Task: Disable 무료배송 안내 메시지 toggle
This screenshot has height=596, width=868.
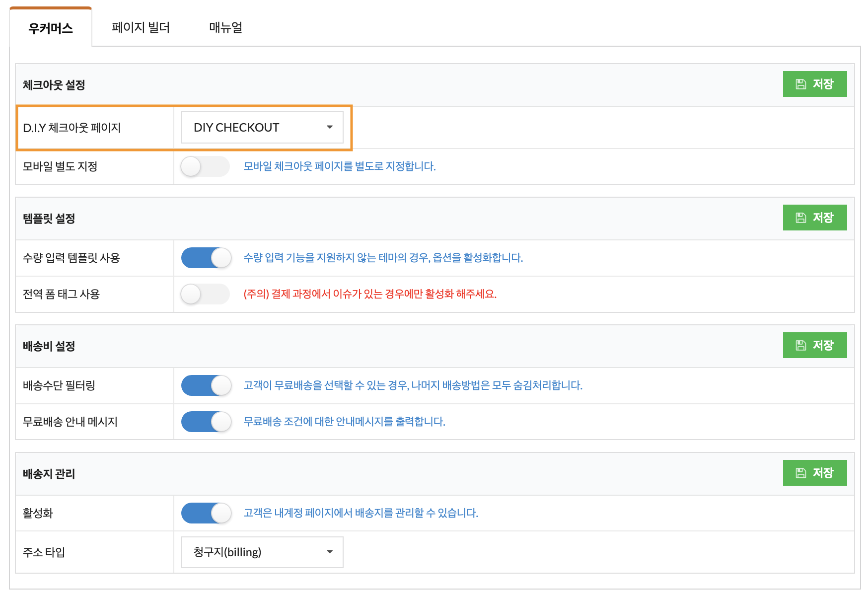Action: click(x=206, y=422)
